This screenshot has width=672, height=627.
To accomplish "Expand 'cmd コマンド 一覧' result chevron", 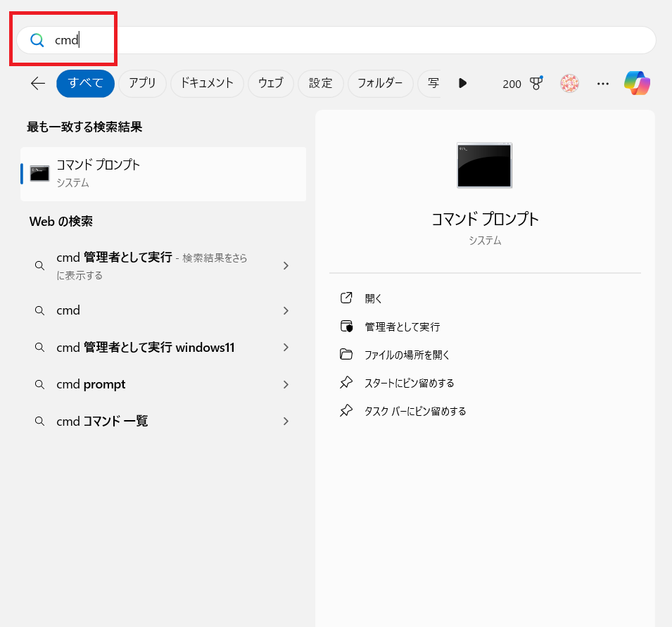I will pos(286,421).
